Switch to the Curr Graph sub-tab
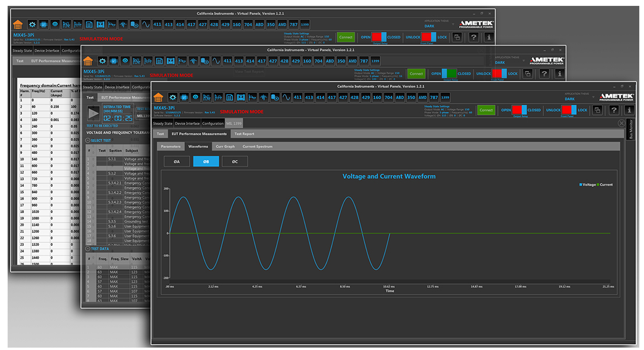Image resolution: width=644 pixels, height=350 pixels. [x=225, y=146]
